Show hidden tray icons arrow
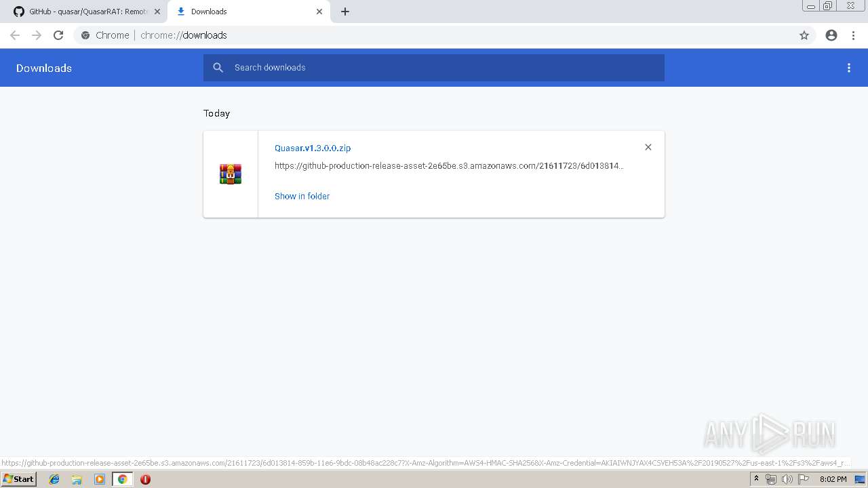The image size is (868, 488). coord(757,479)
